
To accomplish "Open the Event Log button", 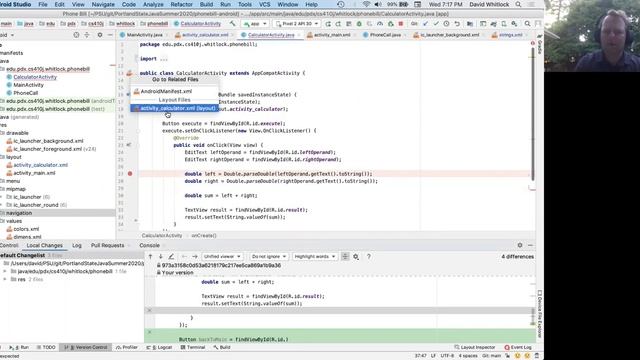I will click(518, 347).
